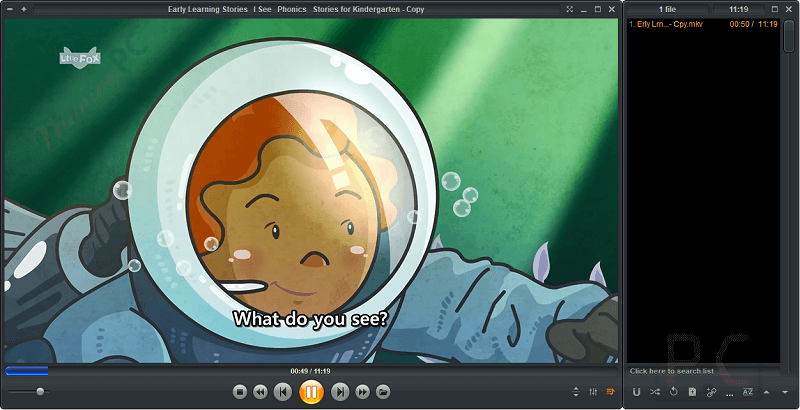800x410 pixels.
Task: Click the '00:49 / 11:19' time display
Action: coord(310,371)
